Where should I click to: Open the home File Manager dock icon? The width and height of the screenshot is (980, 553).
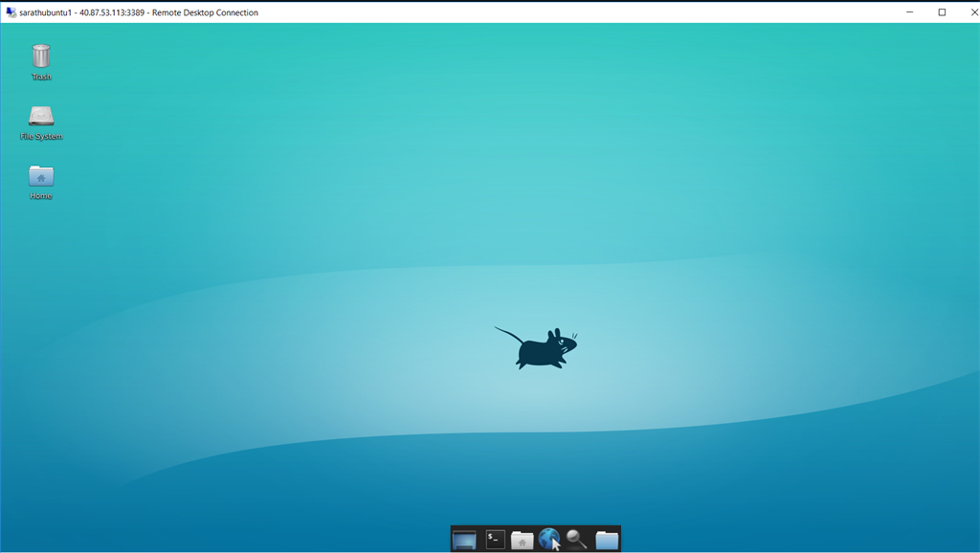[x=522, y=540]
